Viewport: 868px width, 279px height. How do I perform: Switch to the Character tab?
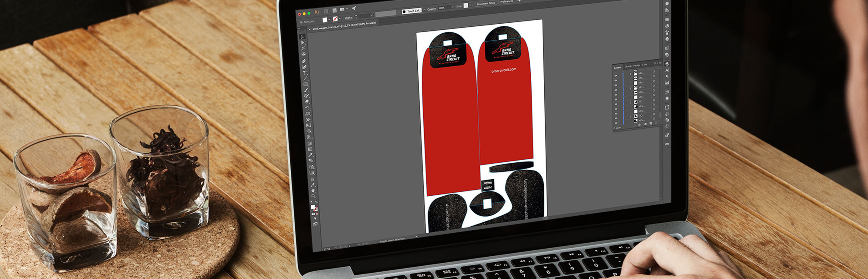point(628,66)
